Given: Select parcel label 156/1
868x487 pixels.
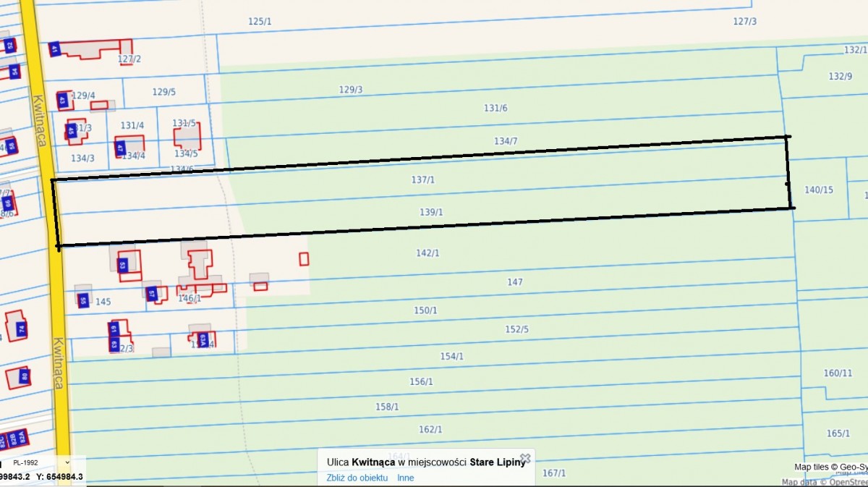Looking at the screenshot, I should coord(421,382).
